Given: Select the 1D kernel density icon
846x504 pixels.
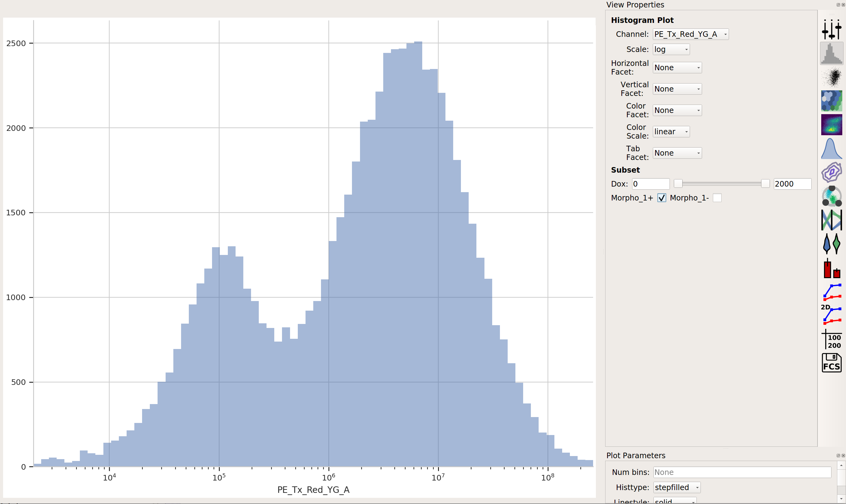Looking at the screenshot, I should point(831,149).
